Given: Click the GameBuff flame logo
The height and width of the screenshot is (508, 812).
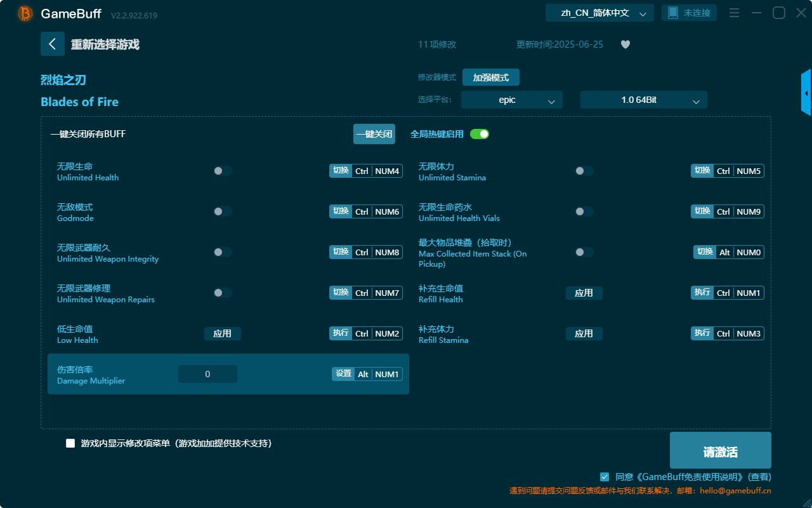Looking at the screenshot, I should [x=24, y=13].
